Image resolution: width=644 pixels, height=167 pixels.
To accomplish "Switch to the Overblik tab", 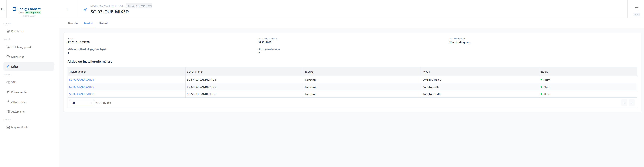I will tap(73, 23).
